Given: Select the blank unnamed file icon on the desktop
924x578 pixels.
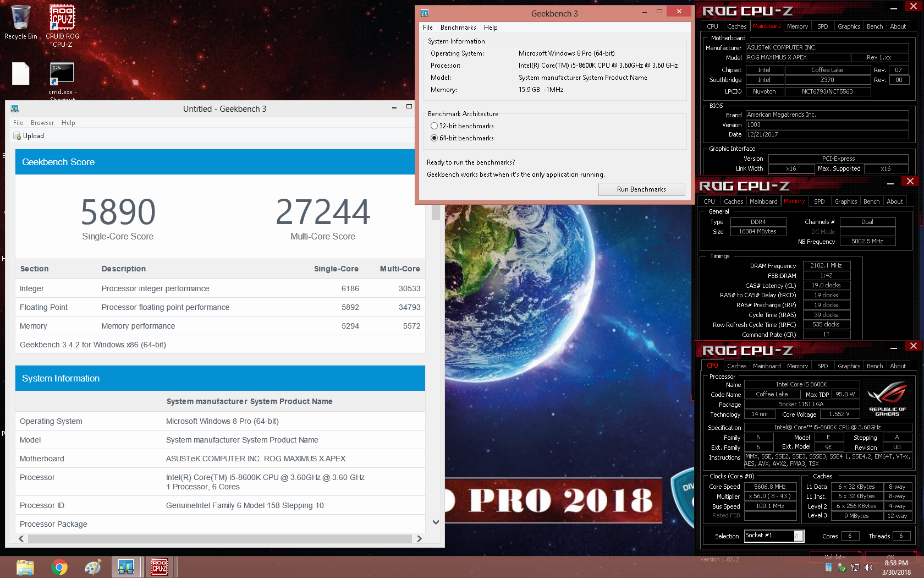Looking at the screenshot, I should point(21,74).
